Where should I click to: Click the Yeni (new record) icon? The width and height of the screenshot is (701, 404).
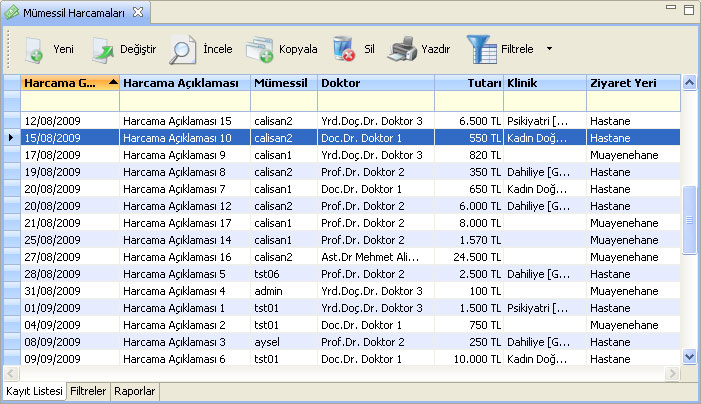pyautogui.click(x=34, y=48)
